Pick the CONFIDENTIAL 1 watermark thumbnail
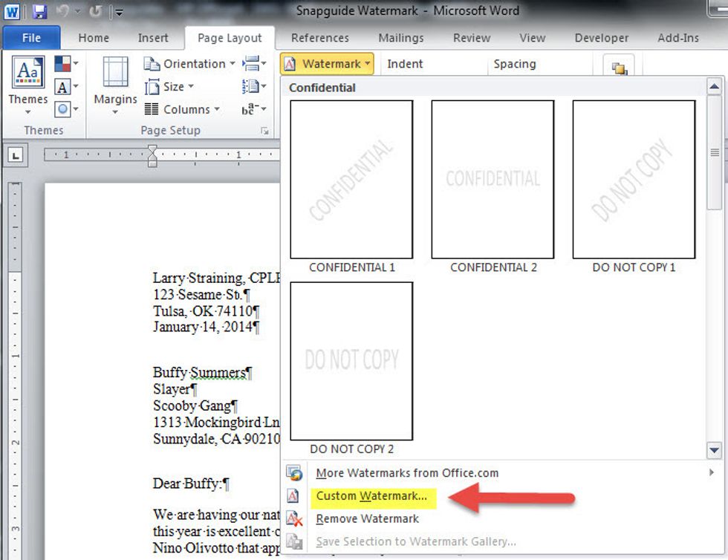 (x=351, y=180)
